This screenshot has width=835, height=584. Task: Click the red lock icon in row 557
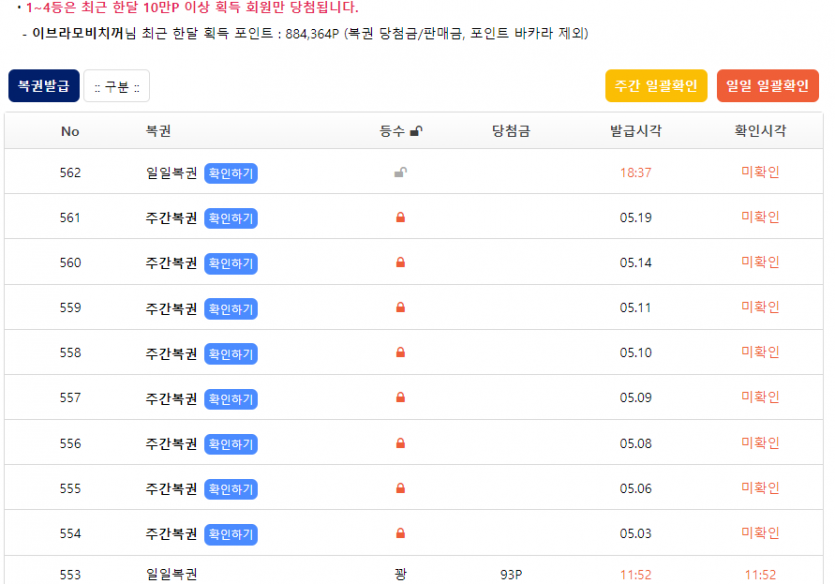[x=400, y=398]
